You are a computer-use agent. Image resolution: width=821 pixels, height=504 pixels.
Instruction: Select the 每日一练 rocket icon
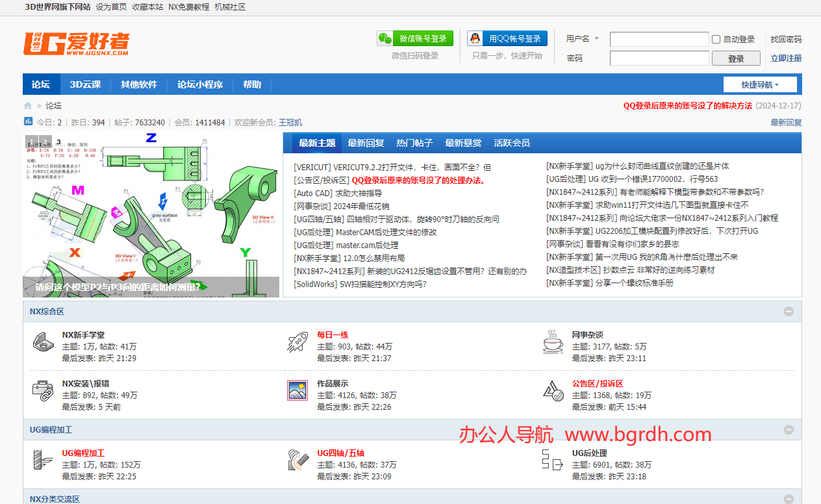click(x=297, y=341)
